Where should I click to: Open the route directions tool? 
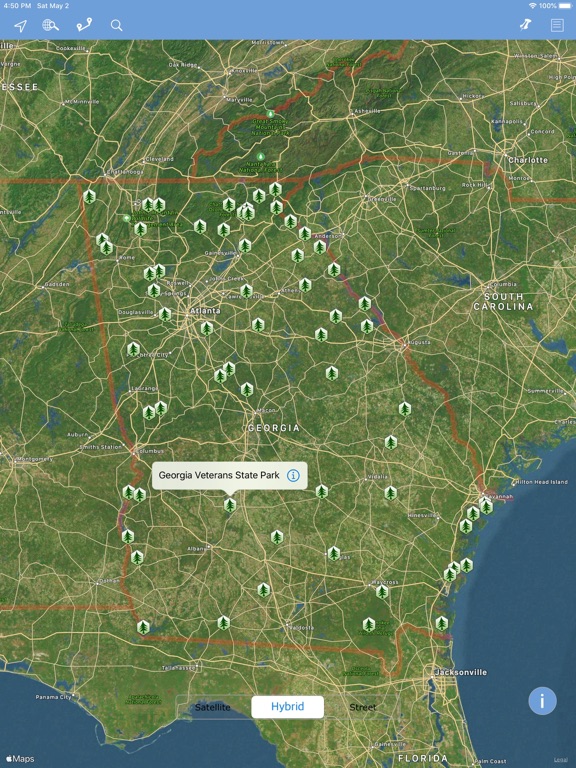click(x=84, y=25)
